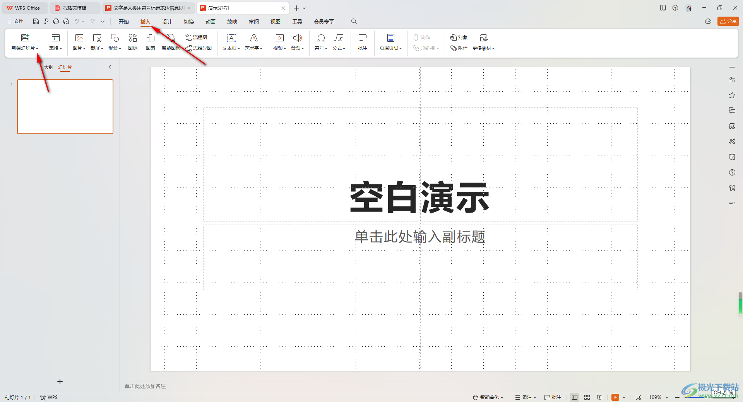Collapse the slide thumbnail panel chevron
The width and height of the screenshot is (743, 402).
110,67
